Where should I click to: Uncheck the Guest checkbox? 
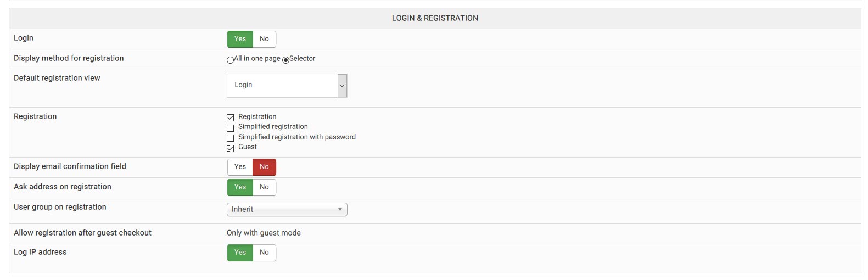point(231,148)
